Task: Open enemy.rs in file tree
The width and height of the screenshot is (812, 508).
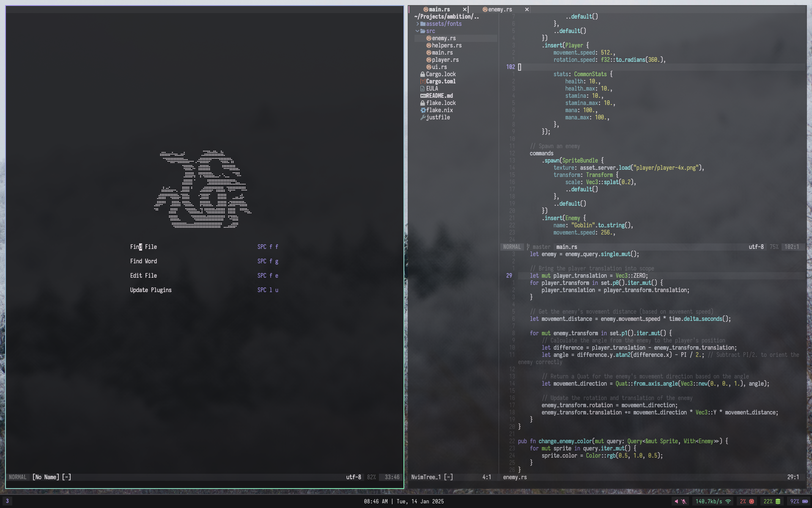Action: 442,38
